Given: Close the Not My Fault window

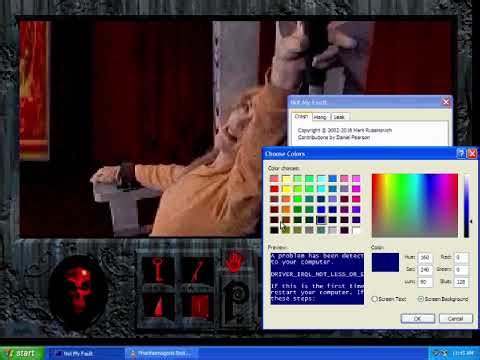Looking at the screenshot, I should point(446,102).
